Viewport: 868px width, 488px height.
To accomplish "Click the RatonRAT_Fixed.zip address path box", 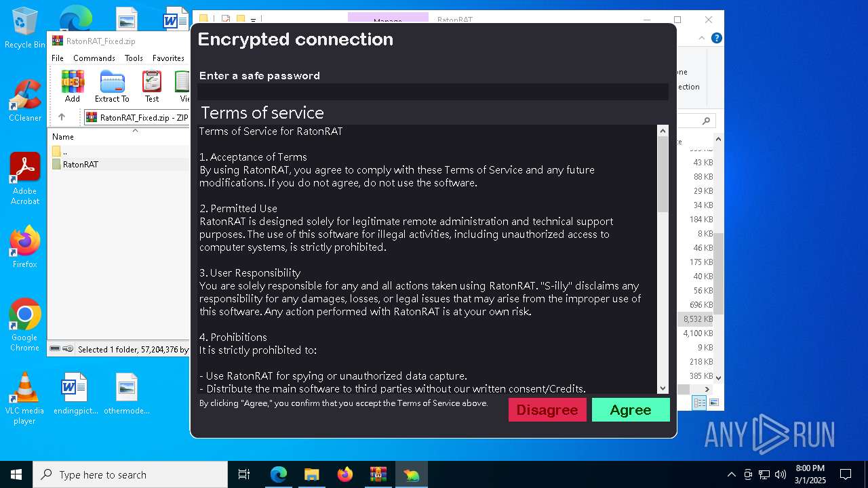I will coord(137,117).
